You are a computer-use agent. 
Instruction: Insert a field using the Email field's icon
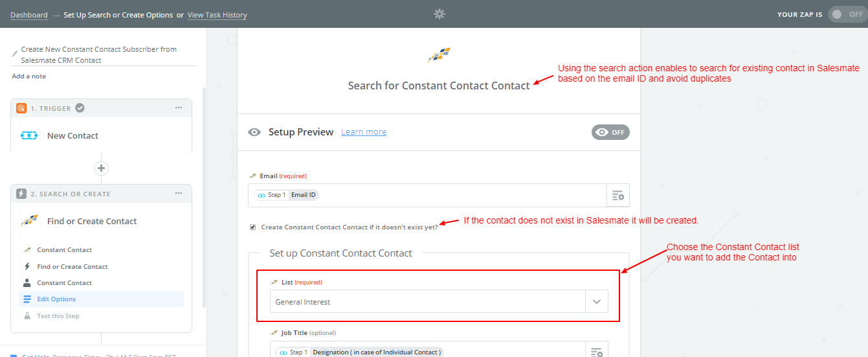pos(618,195)
